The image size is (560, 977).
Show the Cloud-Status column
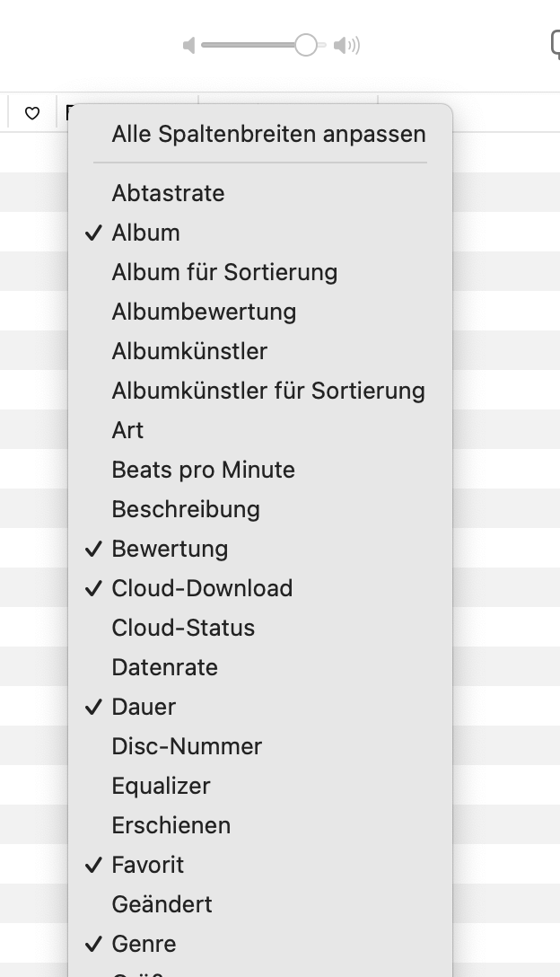pos(183,628)
